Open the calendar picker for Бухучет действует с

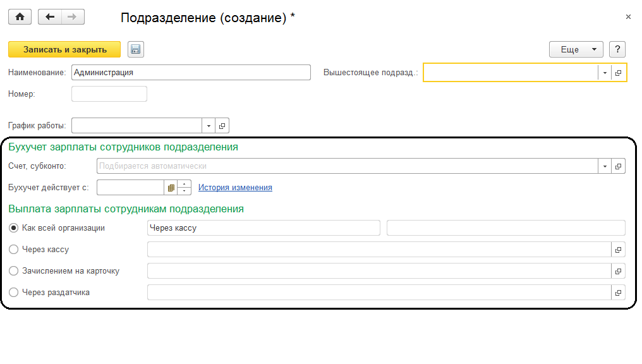pos(171,188)
